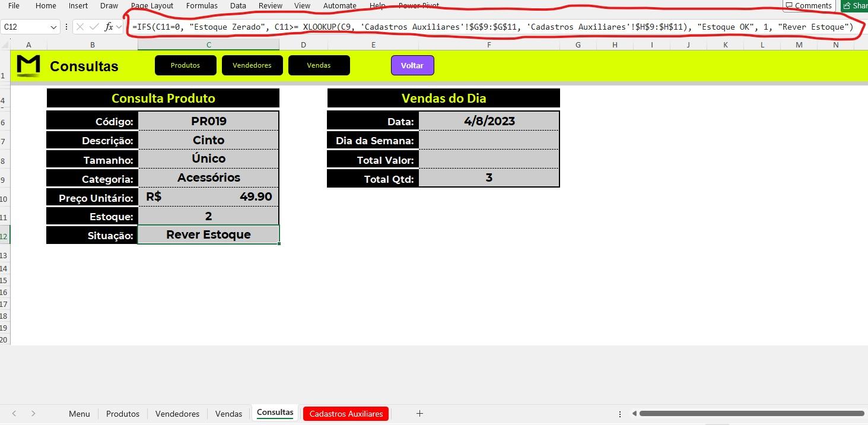Screen dimensions: 868x425
Task: Open the red Cadastros Auxiliares sheet tab
Action: pos(346,414)
